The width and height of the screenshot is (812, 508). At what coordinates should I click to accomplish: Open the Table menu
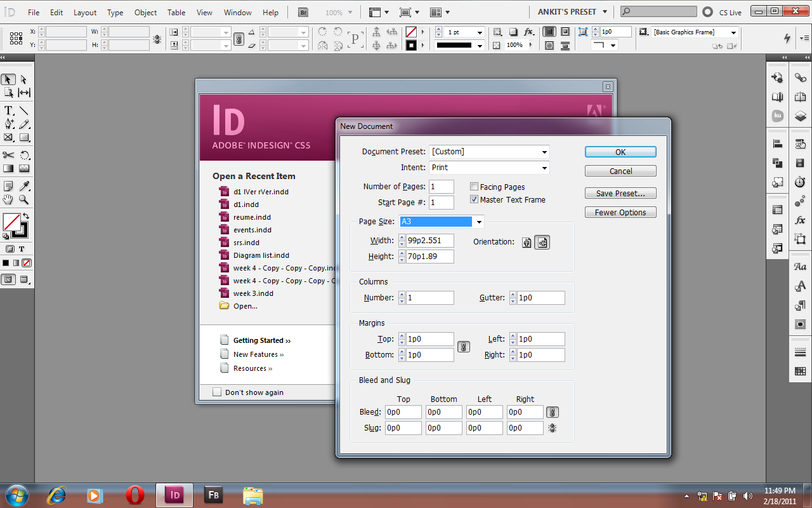click(x=176, y=13)
